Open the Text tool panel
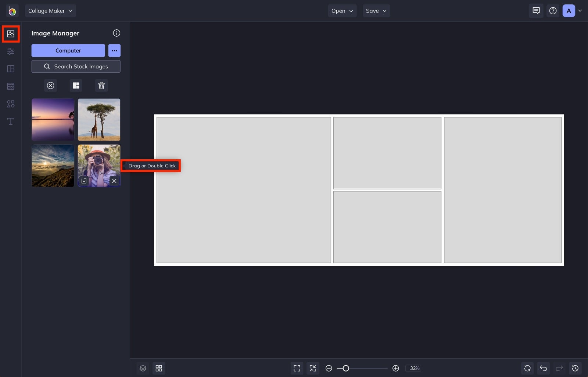Viewport: 588px width, 377px height. click(x=11, y=121)
